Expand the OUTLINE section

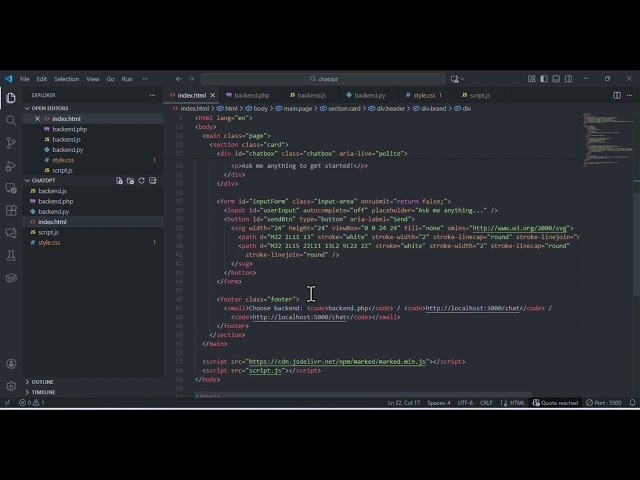click(x=43, y=381)
